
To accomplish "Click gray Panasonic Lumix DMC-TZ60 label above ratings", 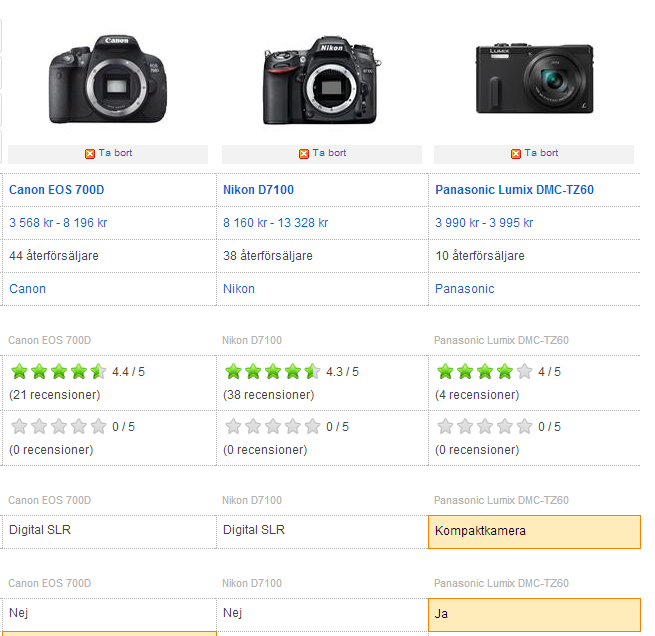I will [x=501, y=340].
